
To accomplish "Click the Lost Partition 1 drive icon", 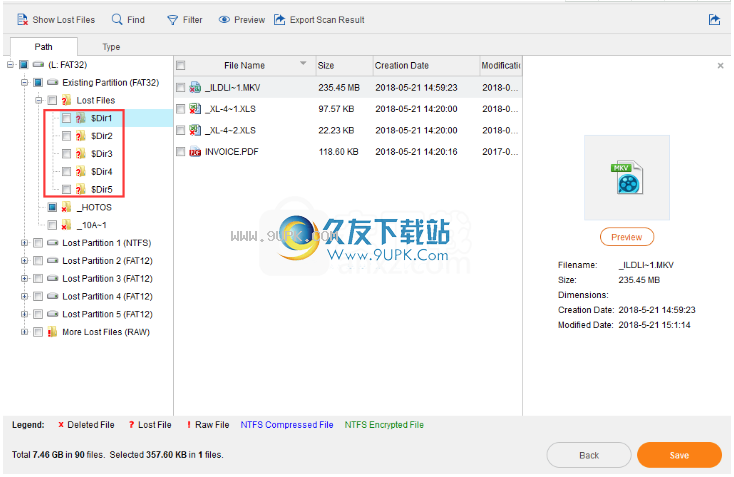I will pos(52,242).
